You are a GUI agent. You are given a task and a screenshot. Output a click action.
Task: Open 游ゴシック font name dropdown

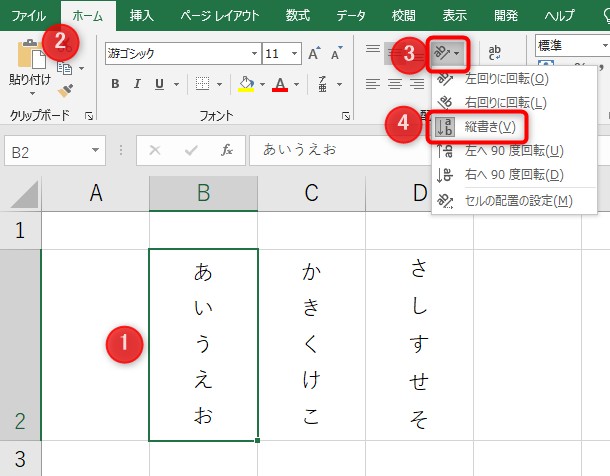click(x=254, y=53)
